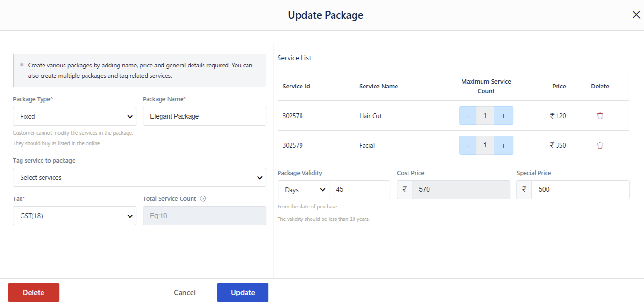Click Facial count value field
This screenshot has width=644, height=306.
click(x=485, y=145)
